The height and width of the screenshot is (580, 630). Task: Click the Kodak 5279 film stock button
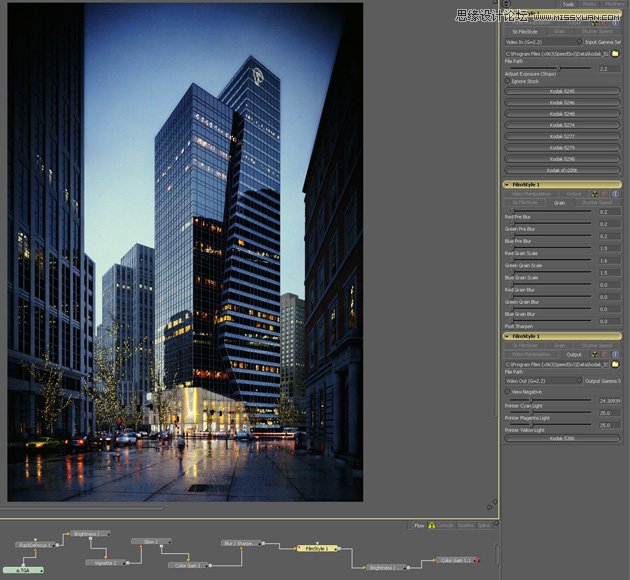pos(562,148)
